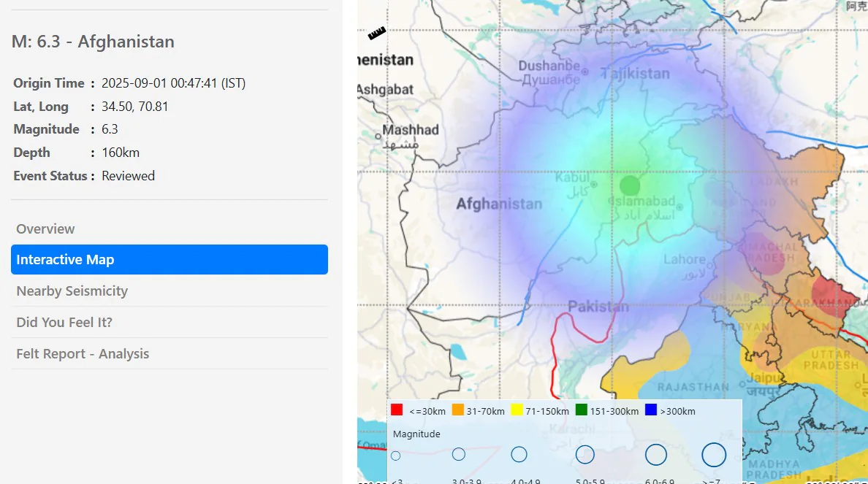Click the ruler measure tool icon on map
Viewport: 868px width, 484px height.
(x=377, y=33)
